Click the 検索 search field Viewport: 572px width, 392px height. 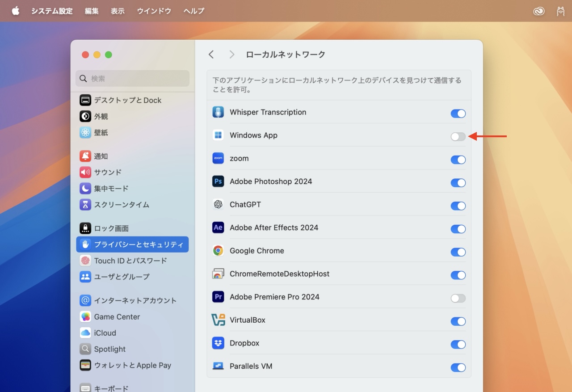point(132,78)
